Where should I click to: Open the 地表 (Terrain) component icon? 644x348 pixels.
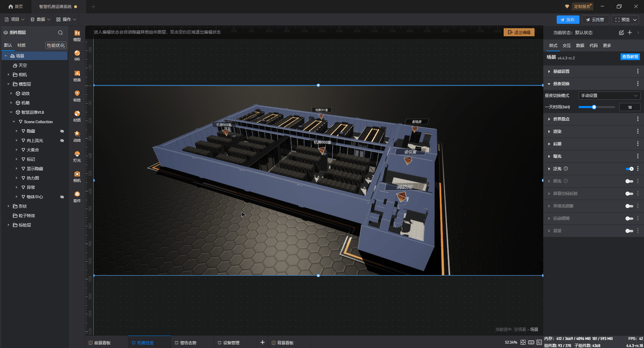77,76
